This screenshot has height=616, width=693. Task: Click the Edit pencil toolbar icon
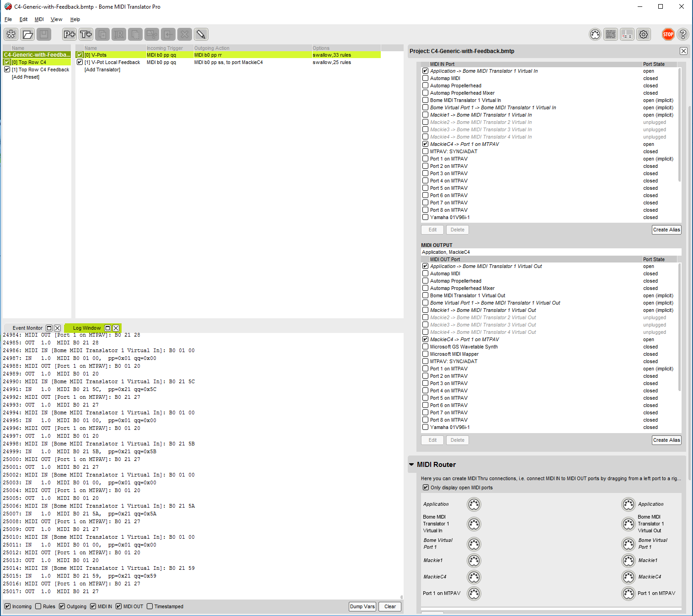pyautogui.click(x=201, y=34)
